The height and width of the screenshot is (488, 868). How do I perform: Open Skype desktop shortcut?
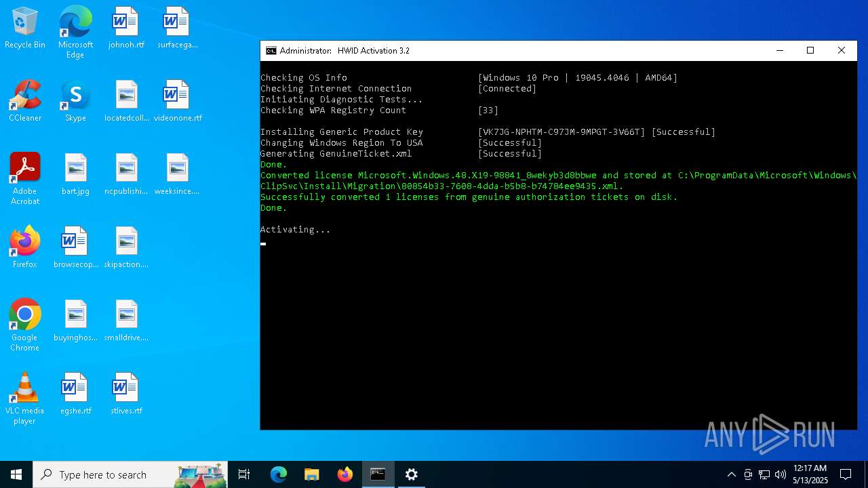pyautogui.click(x=75, y=102)
